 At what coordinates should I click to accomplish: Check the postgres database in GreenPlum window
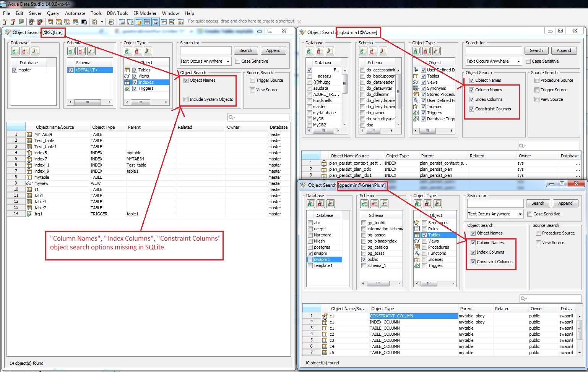[310, 247]
